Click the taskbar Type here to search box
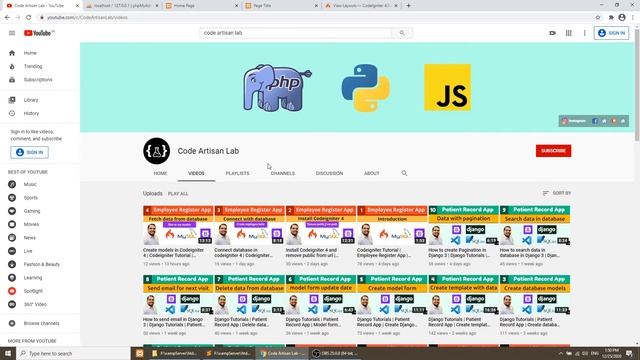 pyautogui.click(x=73, y=353)
